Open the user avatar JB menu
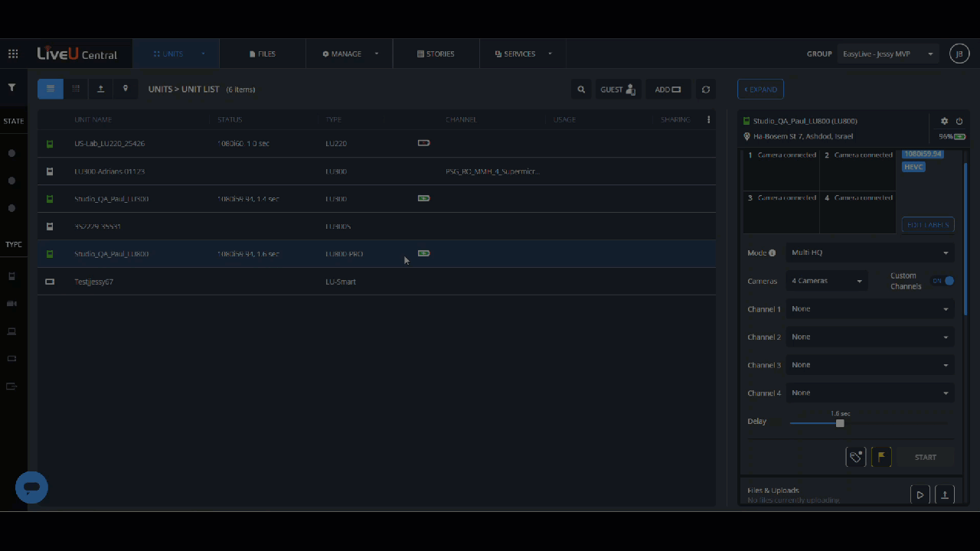980x551 pixels. [959, 54]
